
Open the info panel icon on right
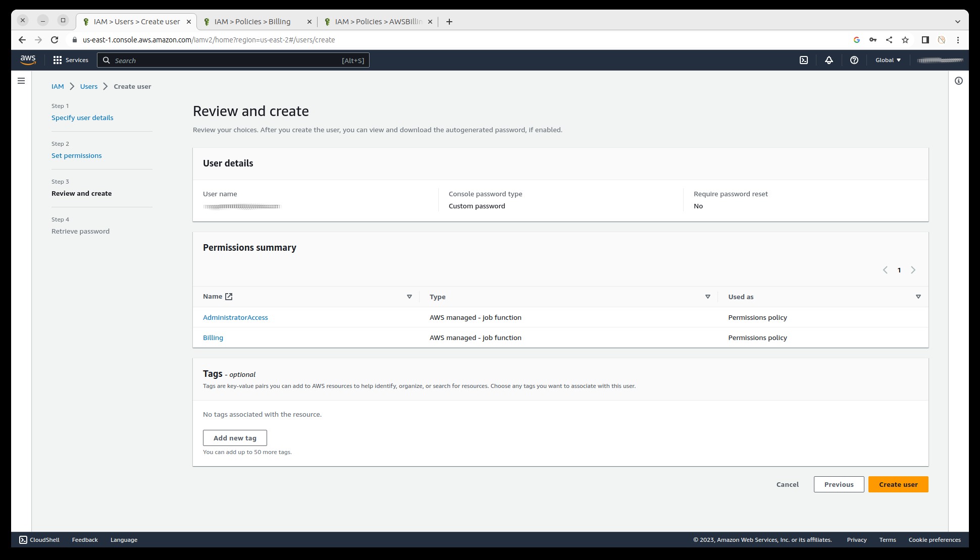point(959,81)
